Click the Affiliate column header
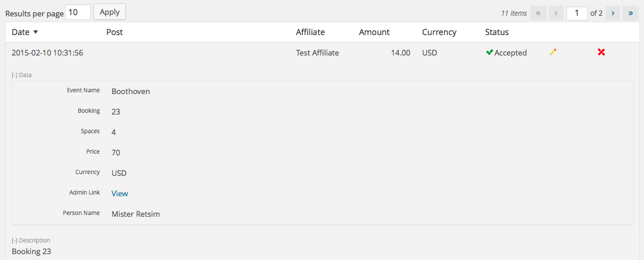 (x=310, y=32)
